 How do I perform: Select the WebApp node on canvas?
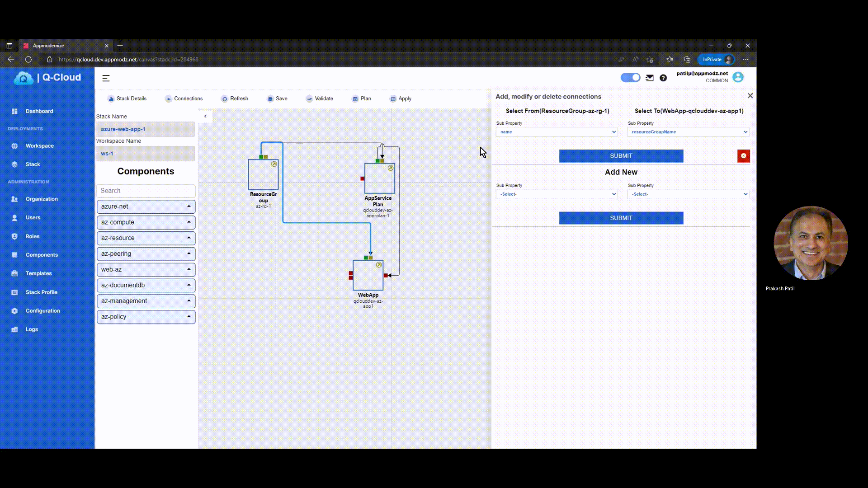pyautogui.click(x=368, y=275)
